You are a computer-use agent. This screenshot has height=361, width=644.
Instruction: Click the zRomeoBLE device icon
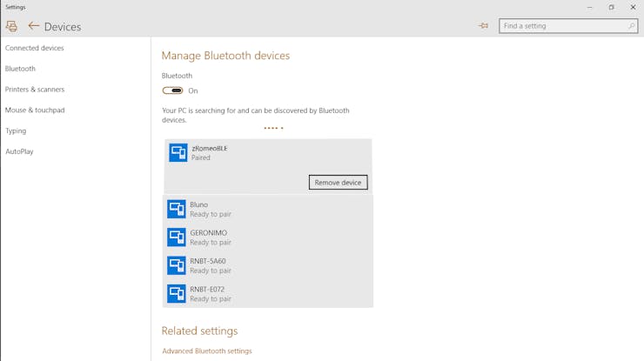pos(178,153)
